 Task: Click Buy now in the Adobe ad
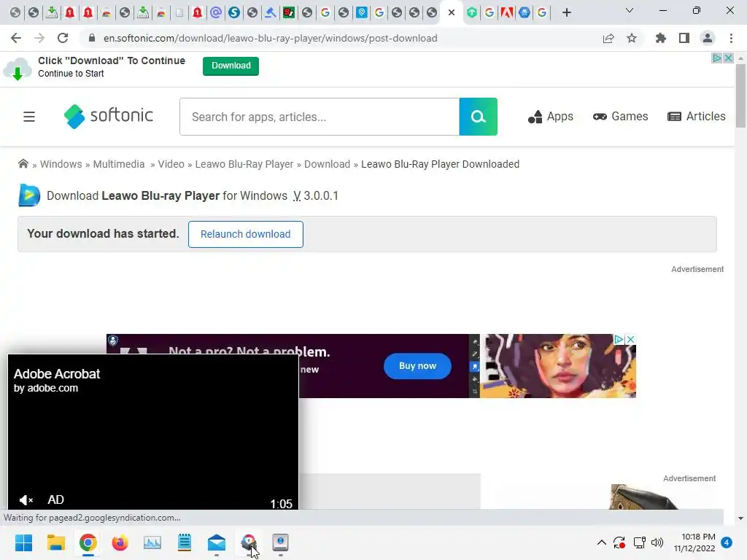click(x=417, y=366)
